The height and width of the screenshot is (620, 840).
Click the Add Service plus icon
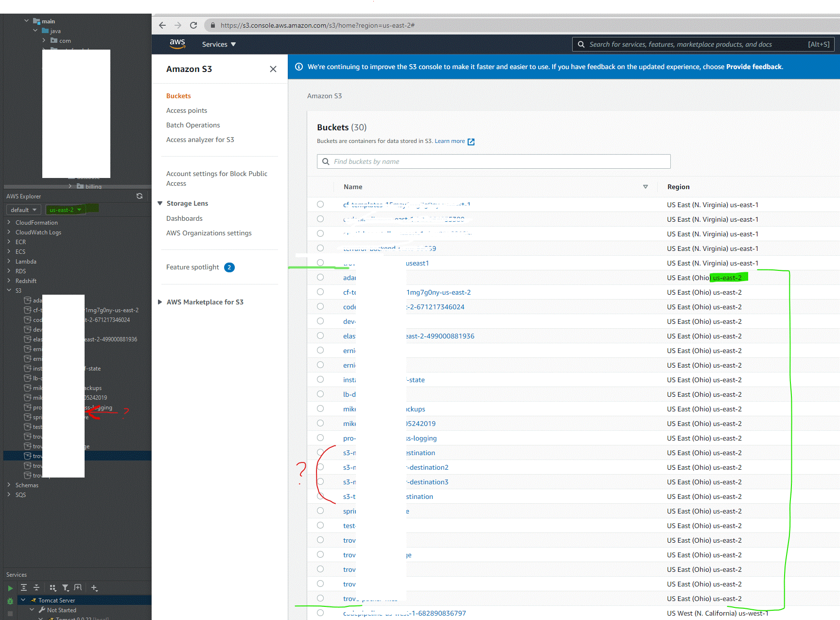point(93,587)
